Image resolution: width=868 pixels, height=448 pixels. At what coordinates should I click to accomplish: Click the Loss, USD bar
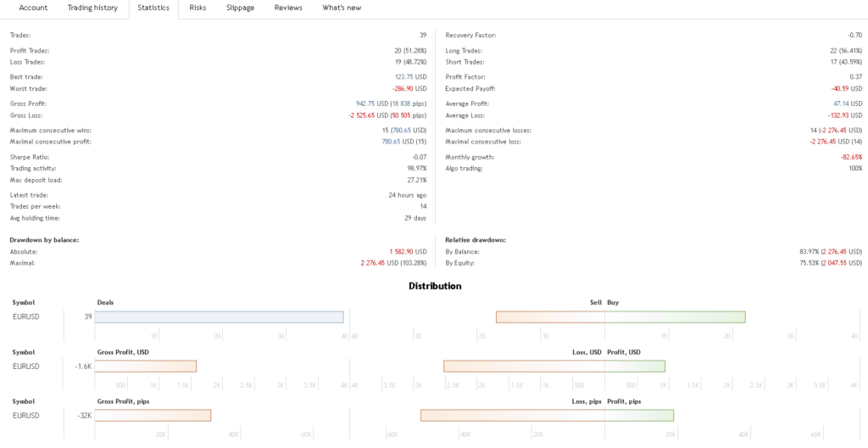pos(524,367)
